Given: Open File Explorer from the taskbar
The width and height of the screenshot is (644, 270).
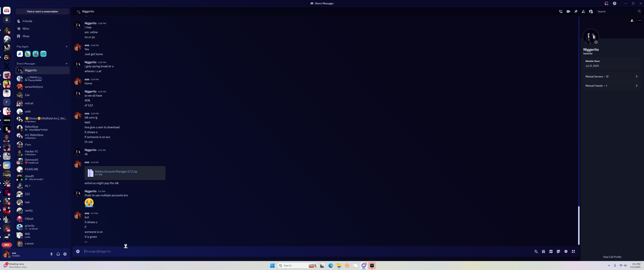Looking at the screenshot, I should point(339,265).
